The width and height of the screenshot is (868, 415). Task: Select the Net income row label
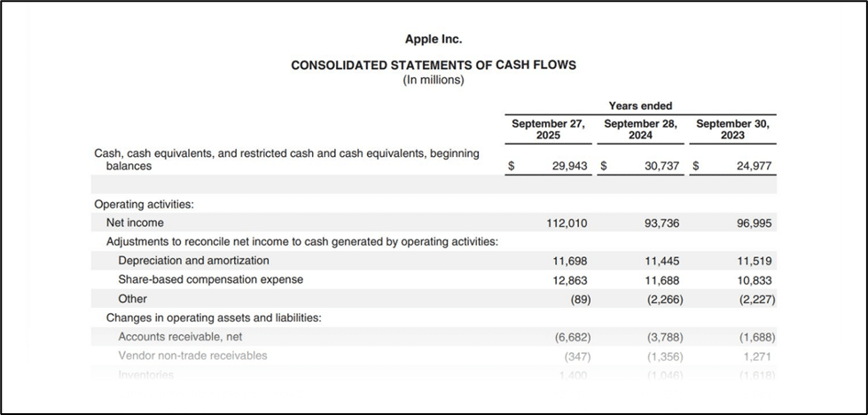135,223
